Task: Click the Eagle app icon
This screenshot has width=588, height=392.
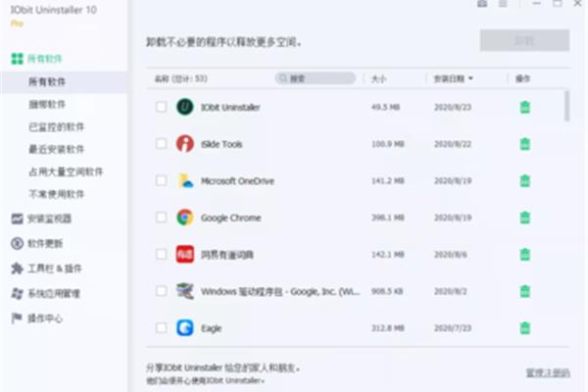Action: (185, 328)
